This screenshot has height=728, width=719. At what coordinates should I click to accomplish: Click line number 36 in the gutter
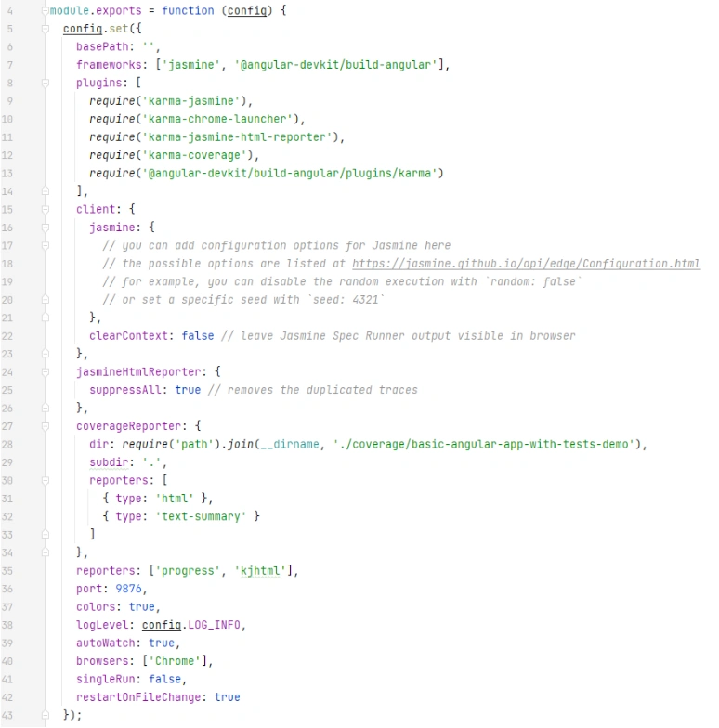pos(7,589)
